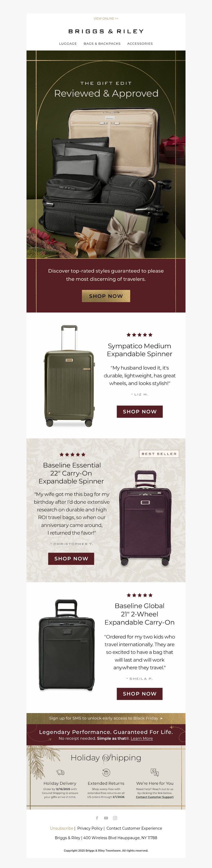Open the Contact Customer Support link

click(154, 797)
